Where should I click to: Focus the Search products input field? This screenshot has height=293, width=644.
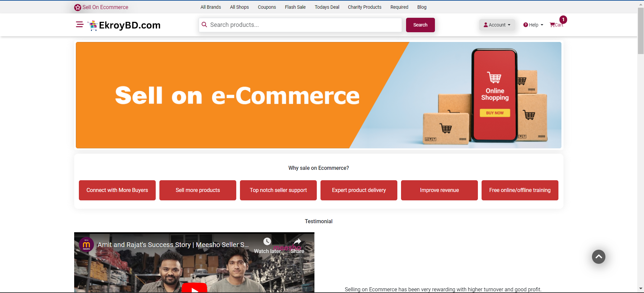[300, 25]
